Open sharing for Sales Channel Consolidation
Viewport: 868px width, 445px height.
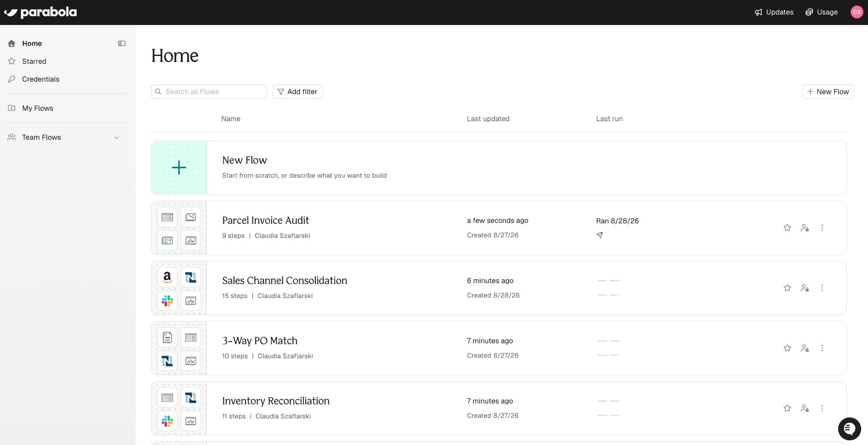point(804,288)
